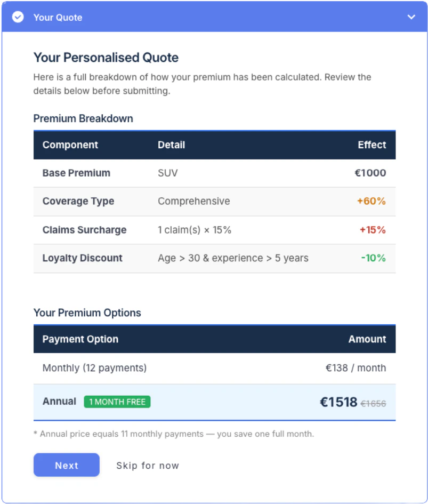
Task: Click the Payment Option column header
Action: point(80,339)
